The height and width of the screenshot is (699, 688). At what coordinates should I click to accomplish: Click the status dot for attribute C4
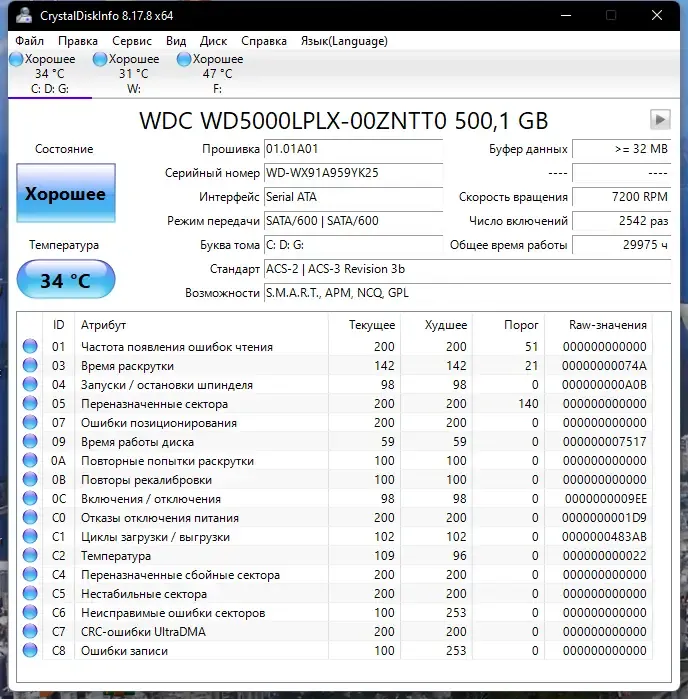click(30, 574)
